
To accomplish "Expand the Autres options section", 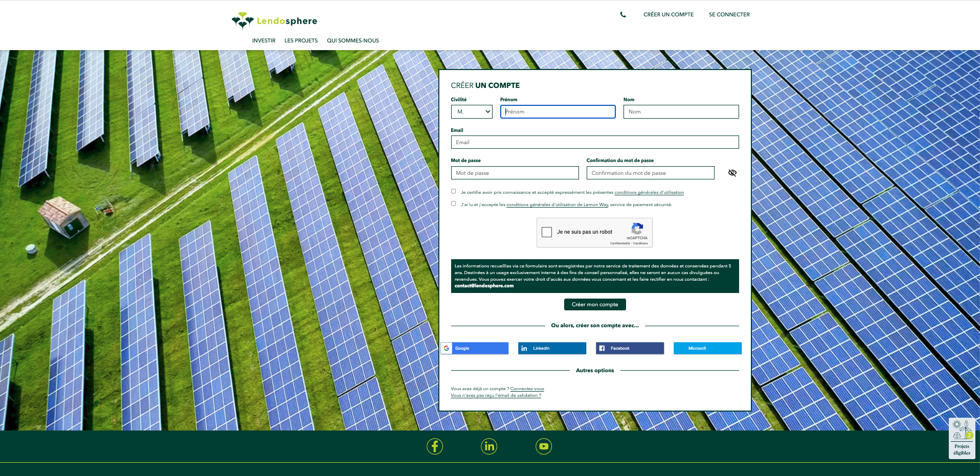I will 594,370.
